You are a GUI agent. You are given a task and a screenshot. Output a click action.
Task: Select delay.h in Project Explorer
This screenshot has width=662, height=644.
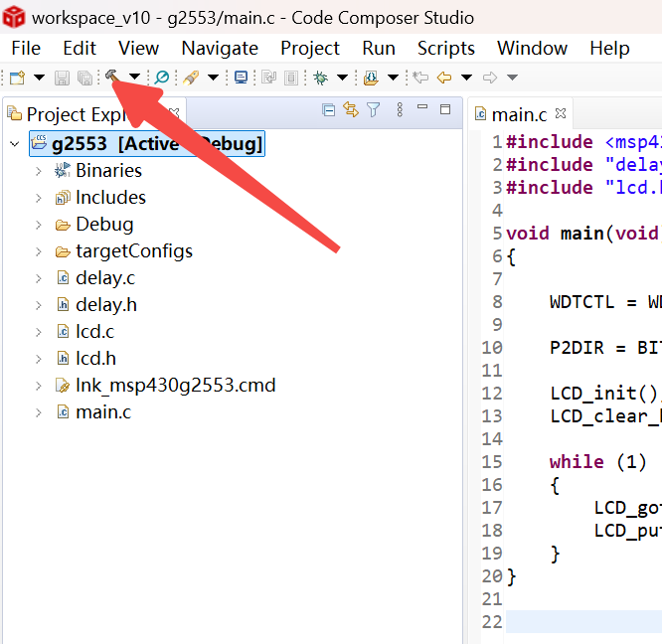[106, 305]
